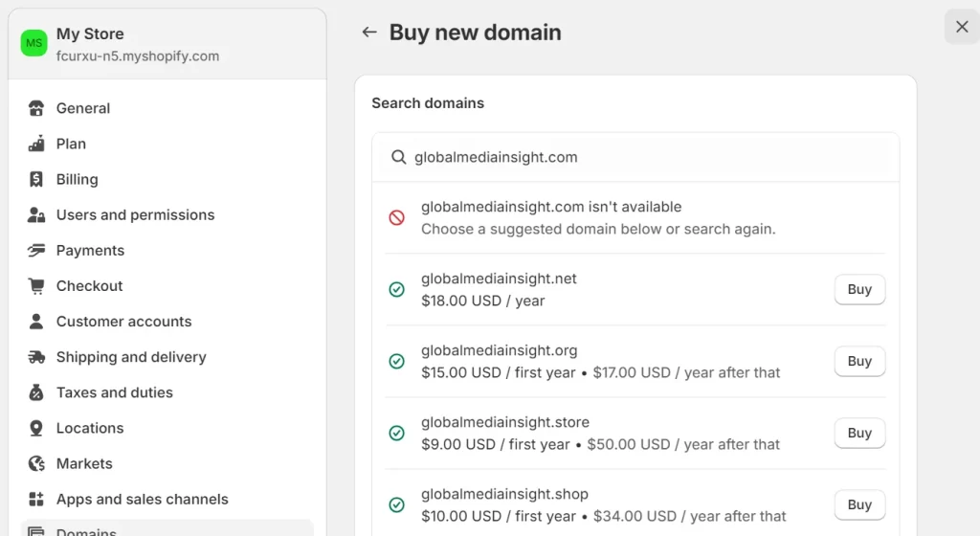Click the Users and permissions icon

36,214
